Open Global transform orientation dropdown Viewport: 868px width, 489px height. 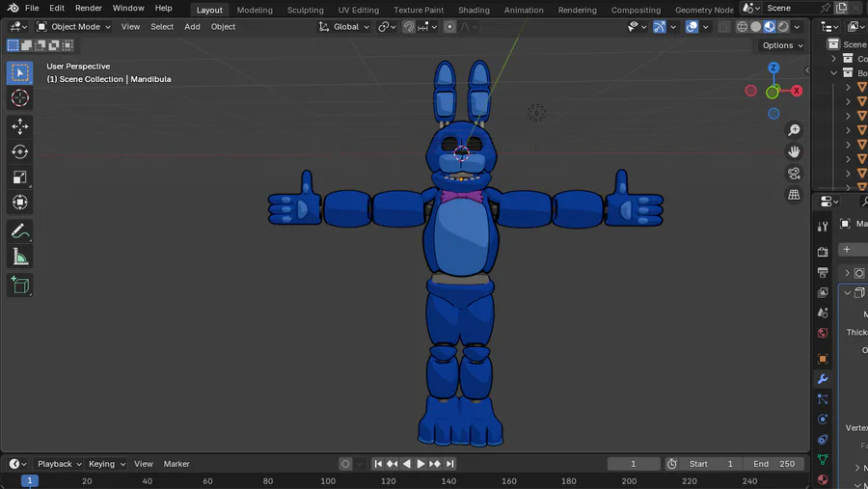coord(343,27)
